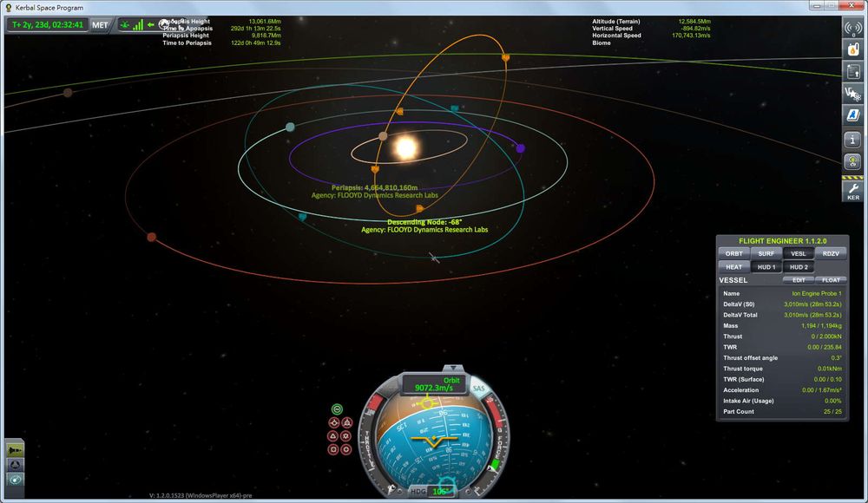Select SAS radial-out hold mode
This screenshot has height=503, width=868.
346,449
